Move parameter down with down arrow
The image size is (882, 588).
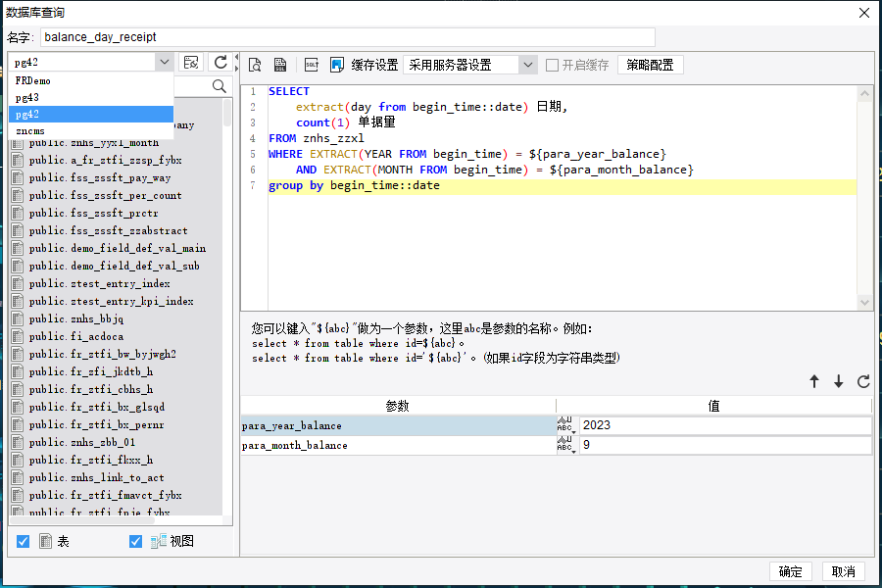click(839, 382)
